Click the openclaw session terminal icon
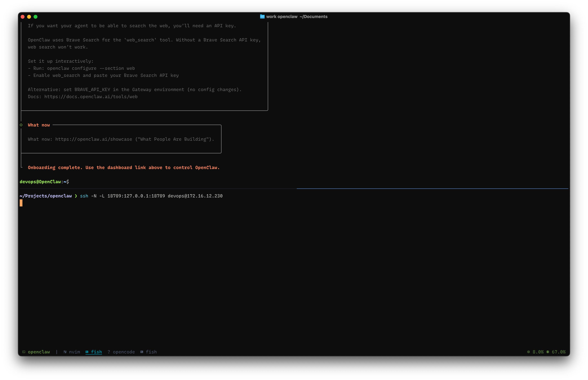This screenshot has width=588, height=380. tap(24, 352)
